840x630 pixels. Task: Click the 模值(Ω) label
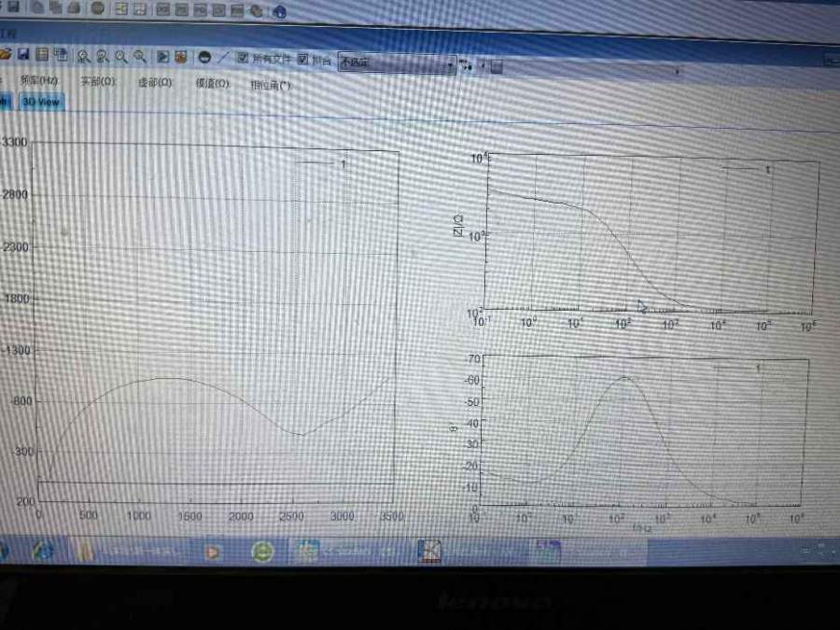point(212,83)
